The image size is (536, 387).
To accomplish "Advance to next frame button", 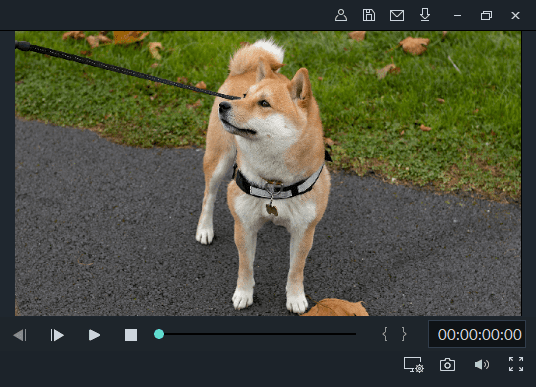I will 57,335.
